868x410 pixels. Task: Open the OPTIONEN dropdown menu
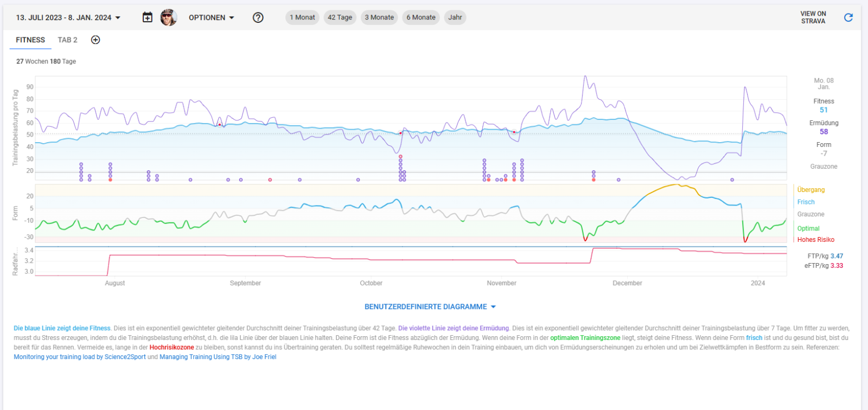click(x=211, y=17)
